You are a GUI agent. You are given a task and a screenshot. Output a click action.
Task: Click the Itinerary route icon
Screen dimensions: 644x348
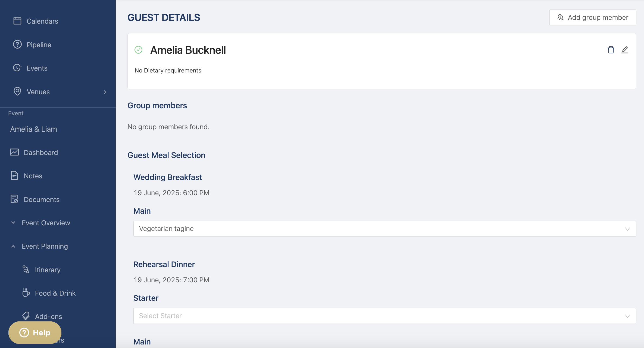[x=26, y=270]
